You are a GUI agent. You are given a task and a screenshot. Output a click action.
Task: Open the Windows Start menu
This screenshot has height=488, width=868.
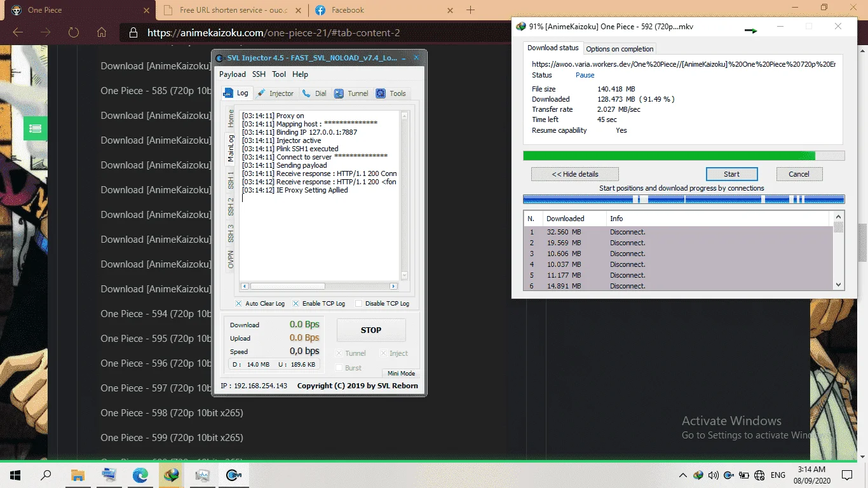click(15, 475)
